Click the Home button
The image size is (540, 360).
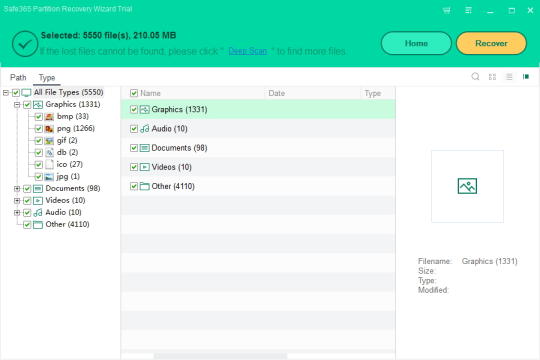point(416,43)
